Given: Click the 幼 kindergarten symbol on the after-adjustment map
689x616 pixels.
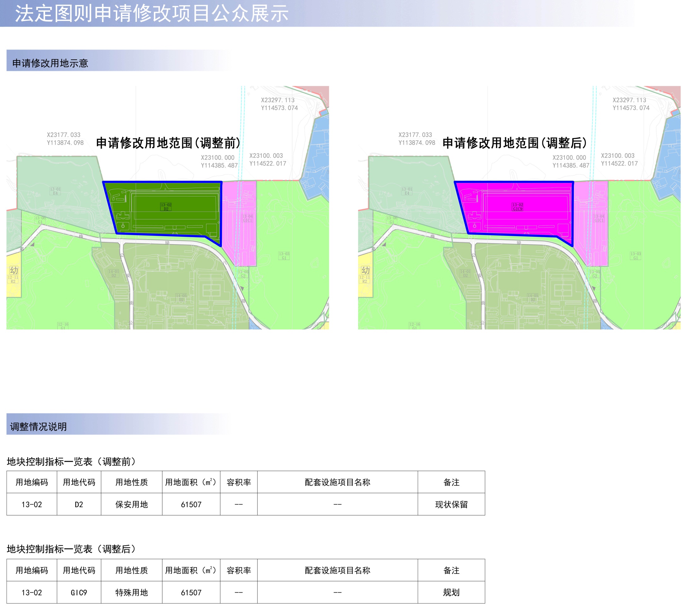Looking at the screenshot, I should 365,270.
